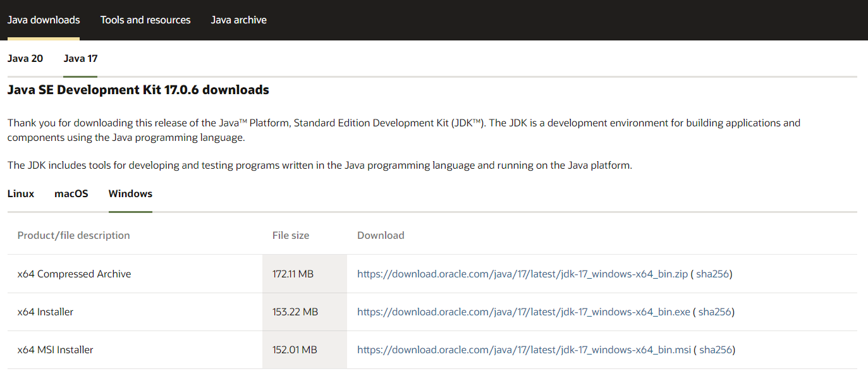Open sha256 link for the exe installer
Image resolution: width=868 pixels, height=376 pixels.
715,312
